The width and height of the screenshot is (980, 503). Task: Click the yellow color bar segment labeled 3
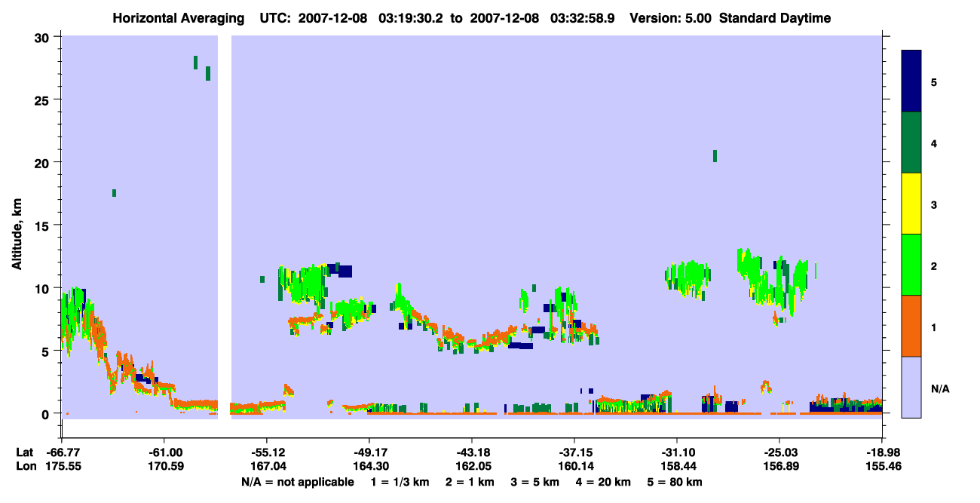[x=911, y=204]
